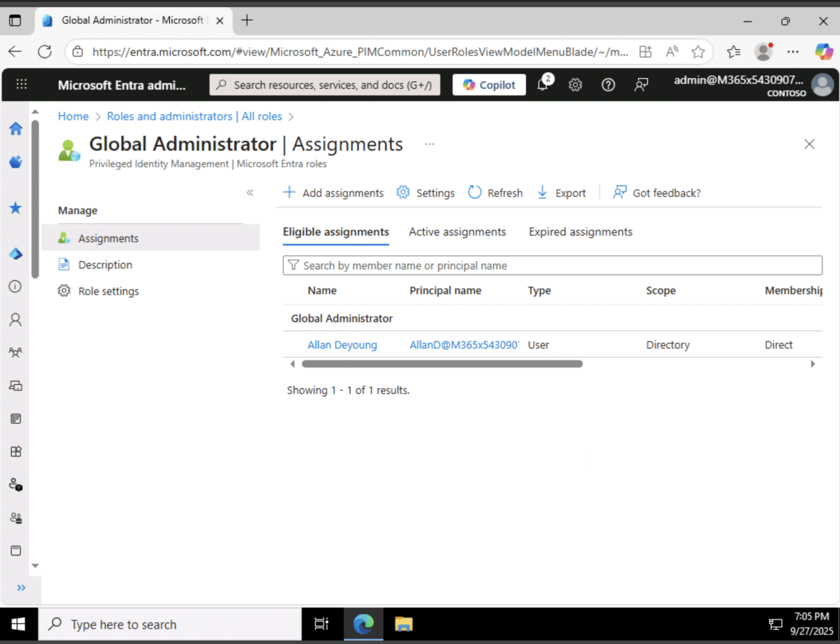The height and width of the screenshot is (644, 840).
Task: Open the Devices icon in left navigation
Action: 16,386
